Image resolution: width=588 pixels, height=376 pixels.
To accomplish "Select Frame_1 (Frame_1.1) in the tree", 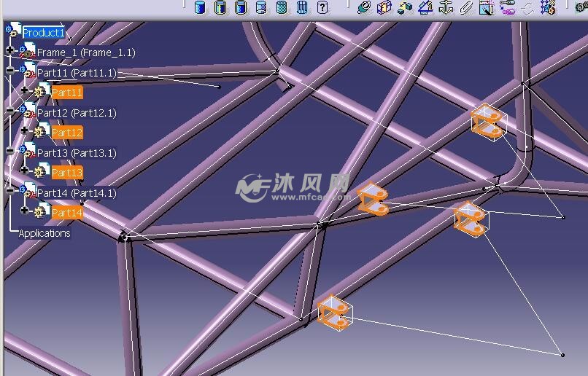I will click(x=86, y=52).
